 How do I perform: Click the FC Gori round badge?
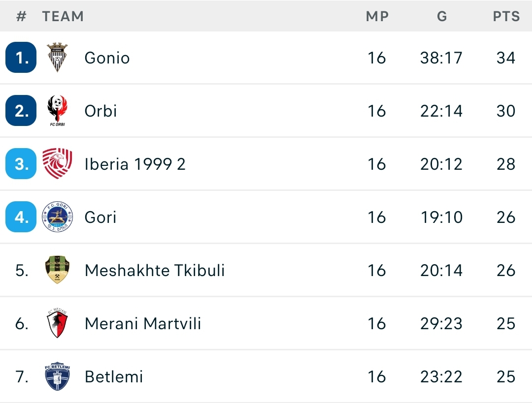pyautogui.click(x=57, y=217)
